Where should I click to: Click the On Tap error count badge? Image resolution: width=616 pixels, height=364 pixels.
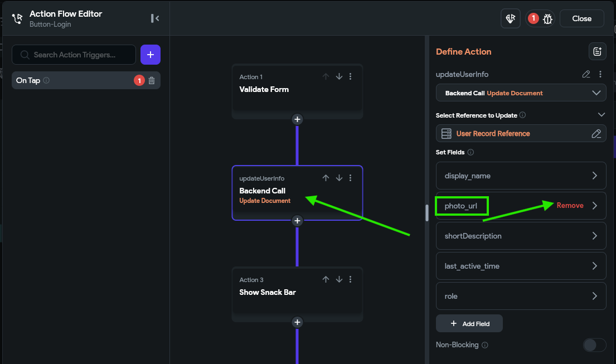point(139,80)
